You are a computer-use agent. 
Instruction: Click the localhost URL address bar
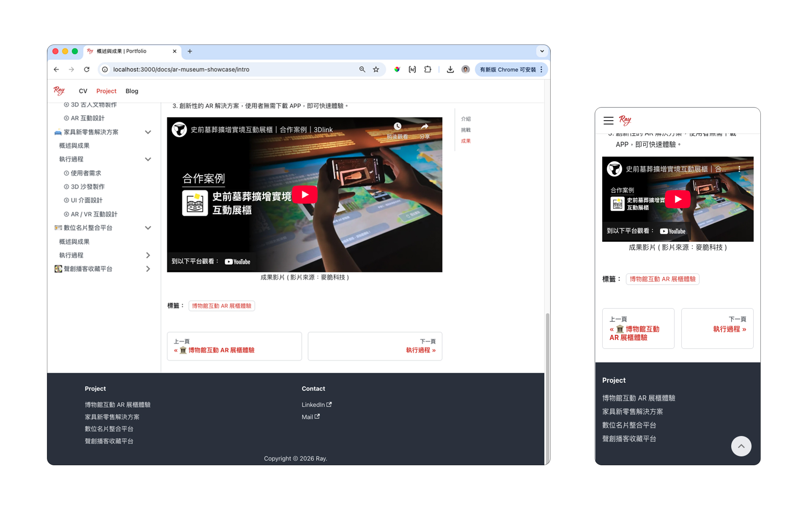coord(228,69)
